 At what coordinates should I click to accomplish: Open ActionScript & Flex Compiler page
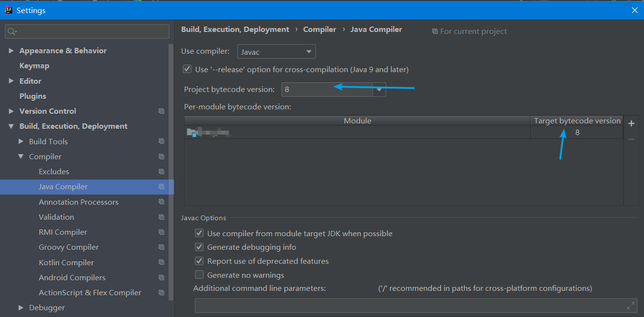tap(90, 293)
